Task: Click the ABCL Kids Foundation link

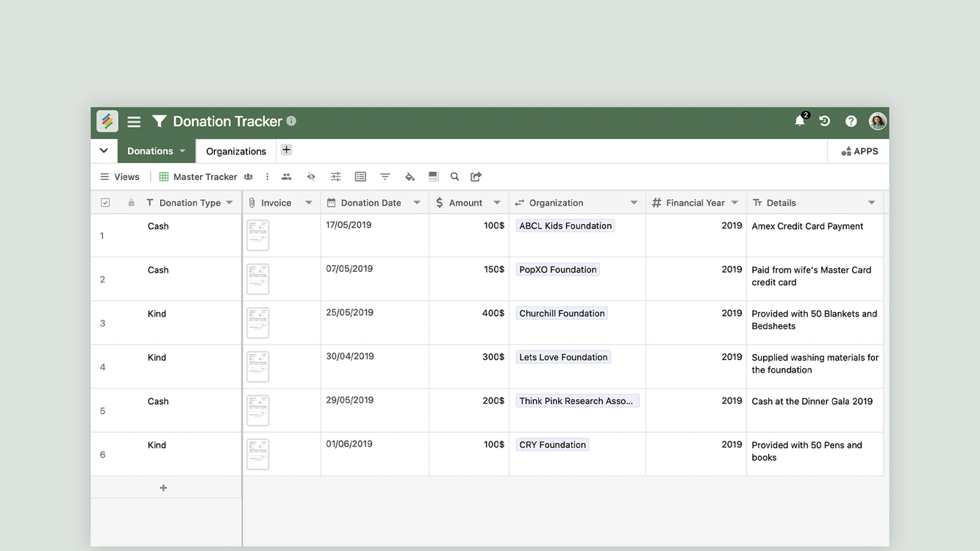Action: pos(565,226)
